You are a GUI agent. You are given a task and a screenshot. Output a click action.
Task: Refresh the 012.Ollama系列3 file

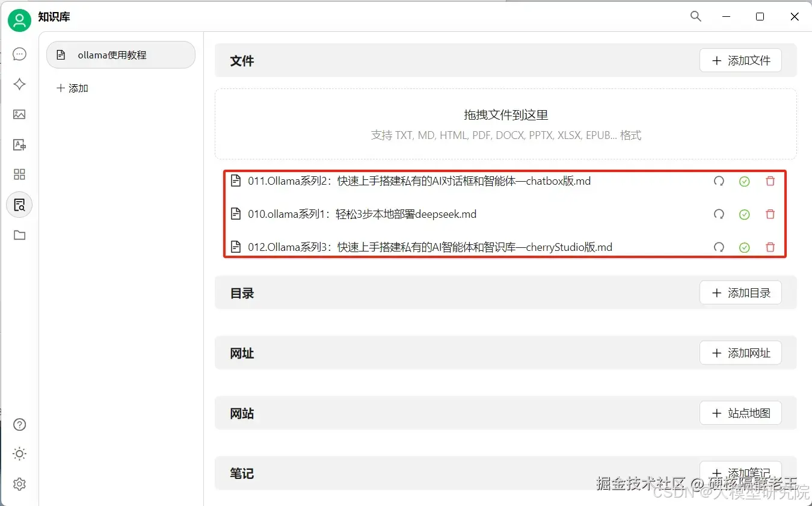[x=719, y=247]
